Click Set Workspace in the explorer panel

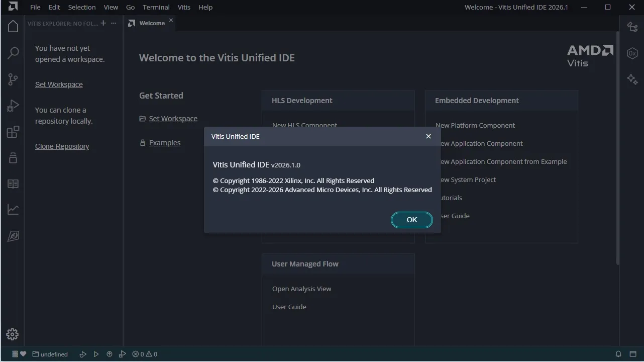(59, 84)
